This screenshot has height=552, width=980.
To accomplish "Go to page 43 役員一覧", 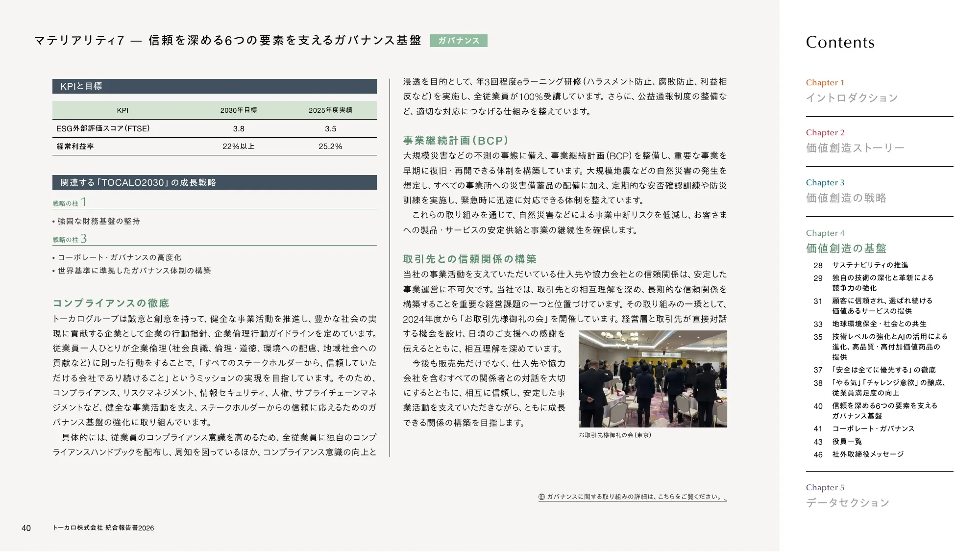I will (838, 442).
